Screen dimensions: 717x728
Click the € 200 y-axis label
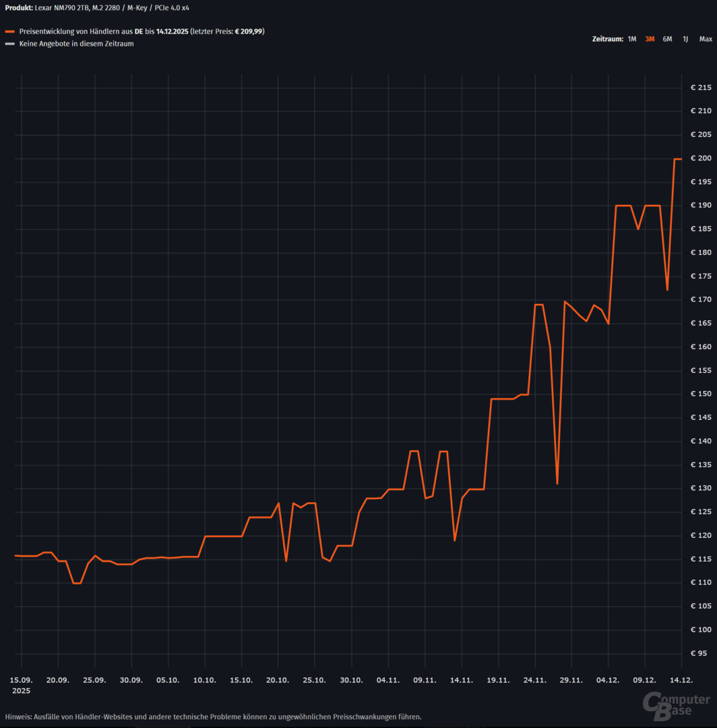coord(701,158)
